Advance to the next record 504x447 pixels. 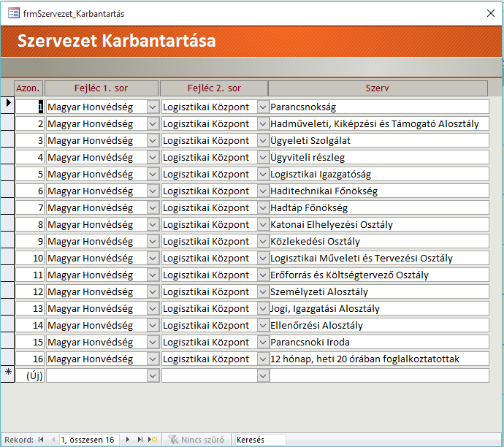pos(128,440)
